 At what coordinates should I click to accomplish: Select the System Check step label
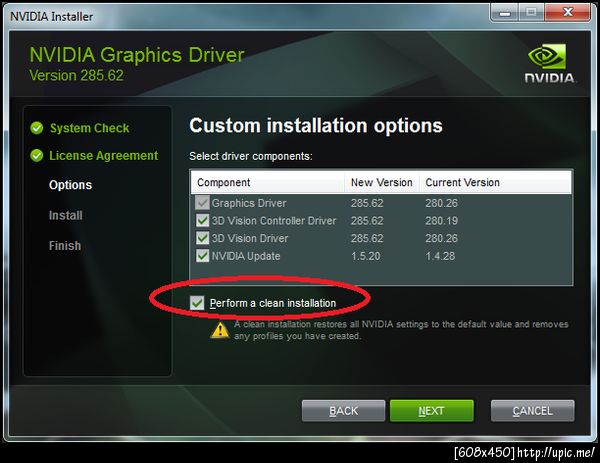[x=90, y=128]
